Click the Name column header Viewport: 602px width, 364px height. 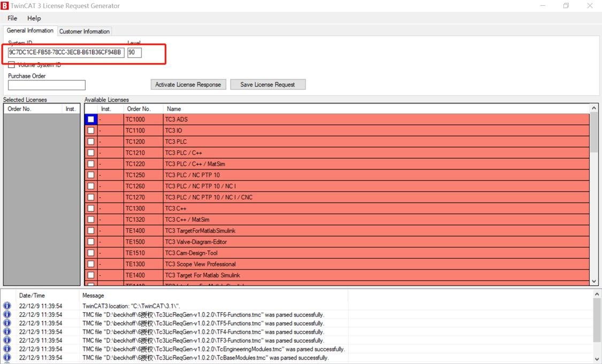376,109
